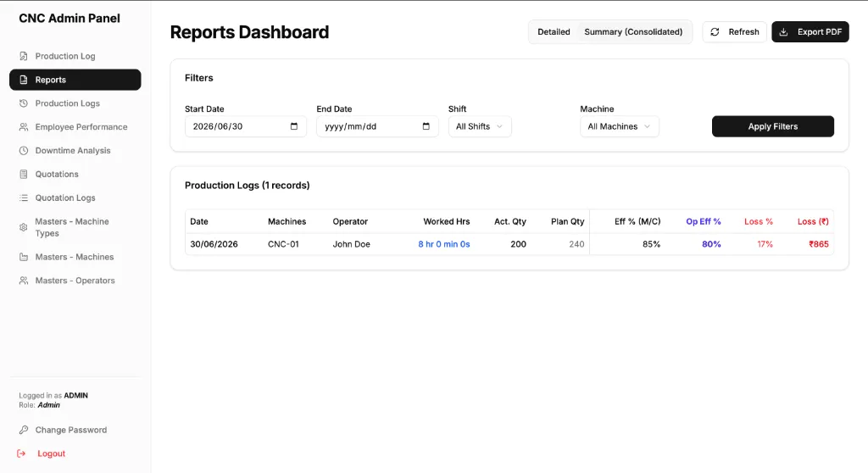
Task: Open the All Shifts dropdown
Action: point(480,126)
